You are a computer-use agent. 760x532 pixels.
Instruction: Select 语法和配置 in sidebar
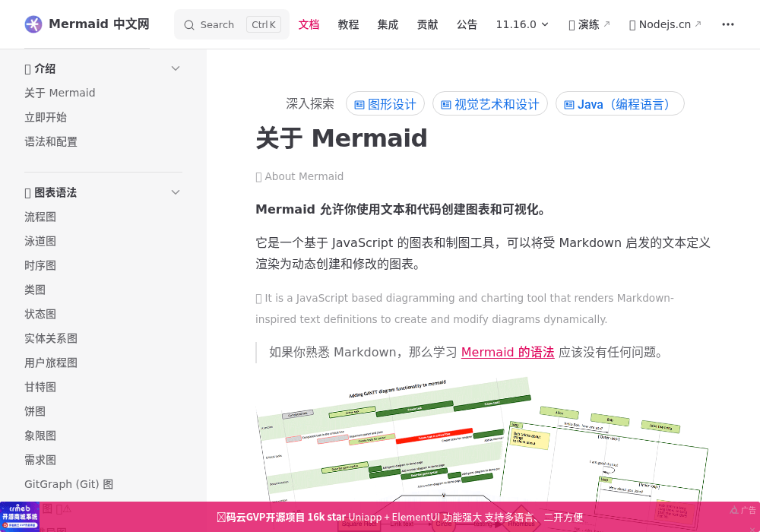(x=51, y=141)
